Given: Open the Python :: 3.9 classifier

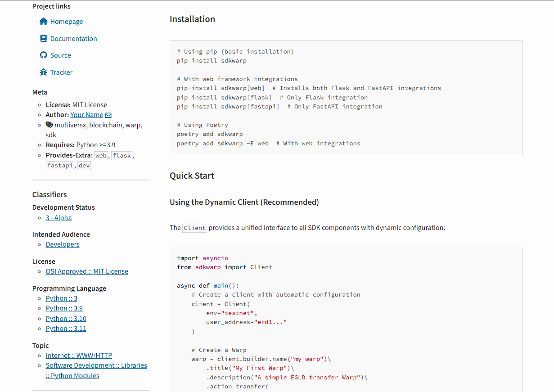Looking at the screenshot, I should pos(64,308).
